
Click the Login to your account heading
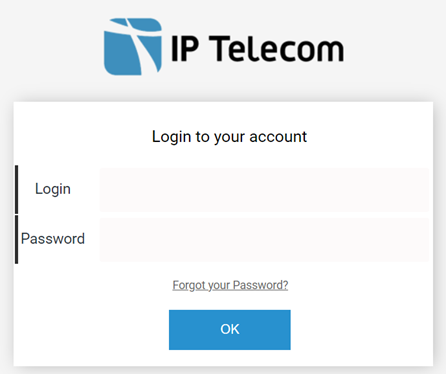(229, 137)
